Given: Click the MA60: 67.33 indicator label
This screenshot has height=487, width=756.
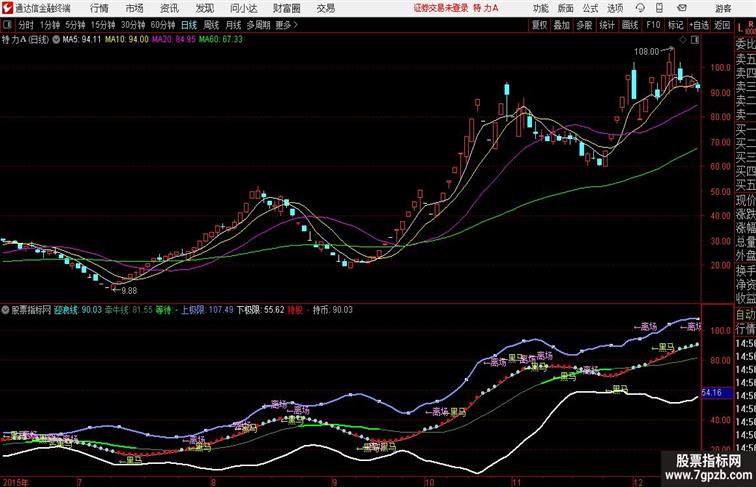Looking at the screenshot, I should (221, 40).
